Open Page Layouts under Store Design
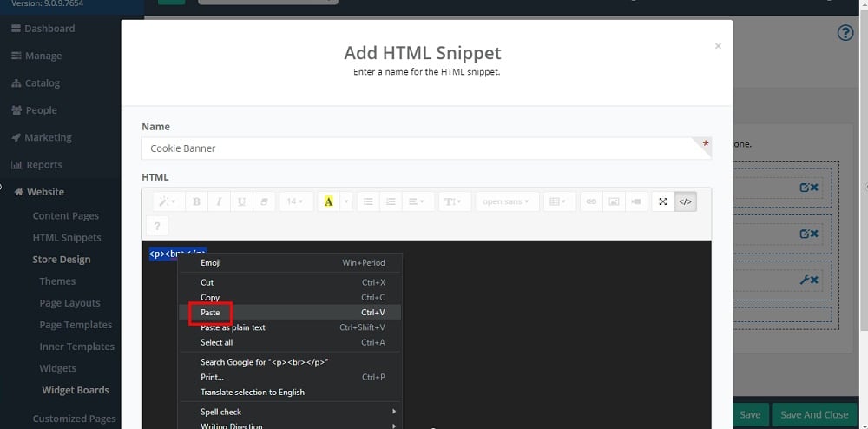The width and height of the screenshot is (868, 429). (69, 303)
